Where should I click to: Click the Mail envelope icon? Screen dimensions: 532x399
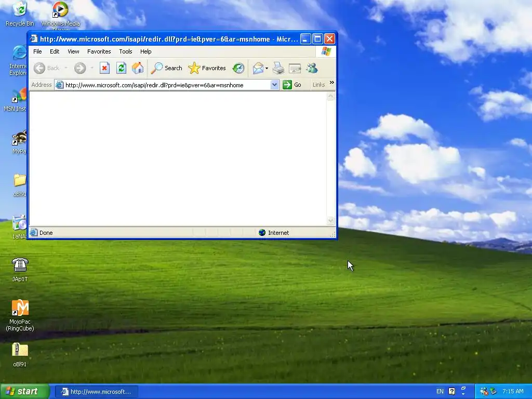coord(258,68)
